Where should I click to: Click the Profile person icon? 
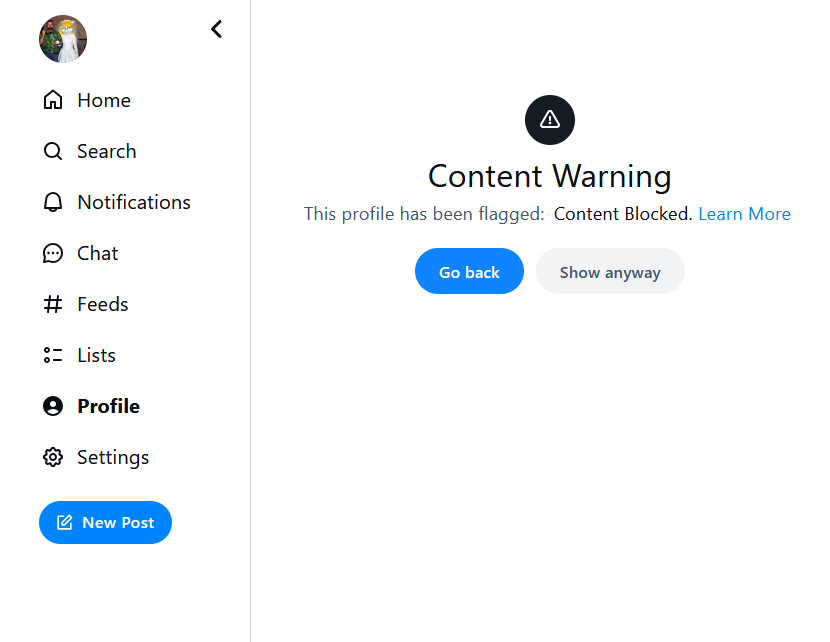coord(53,406)
